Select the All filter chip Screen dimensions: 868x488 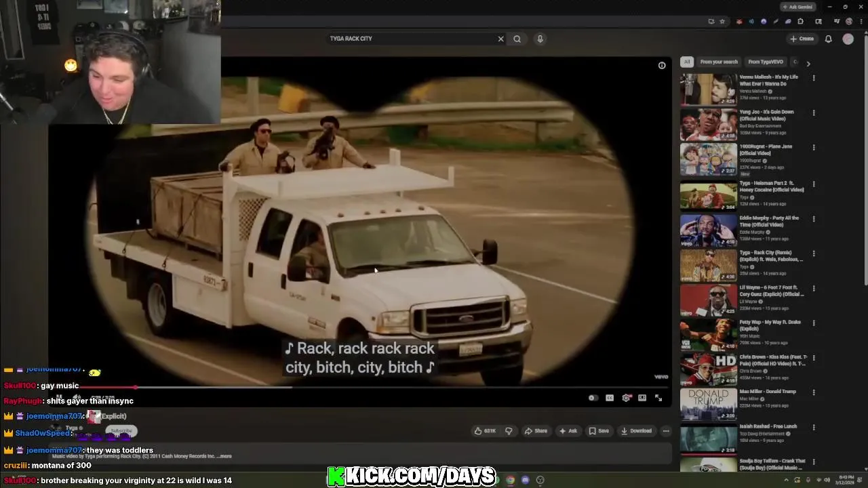tap(687, 62)
